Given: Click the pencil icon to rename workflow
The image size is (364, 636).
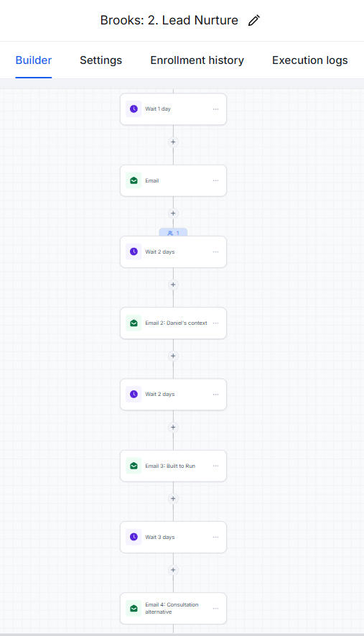Looking at the screenshot, I should (x=254, y=20).
